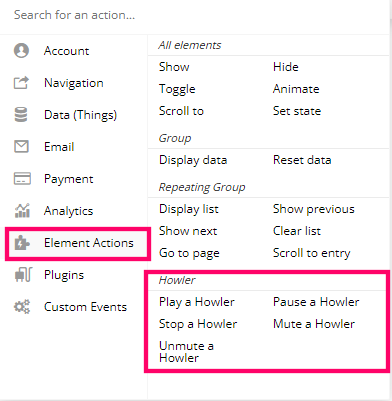Open the Element Actions category
The height and width of the screenshot is (401, 392).
coord(78,243)
